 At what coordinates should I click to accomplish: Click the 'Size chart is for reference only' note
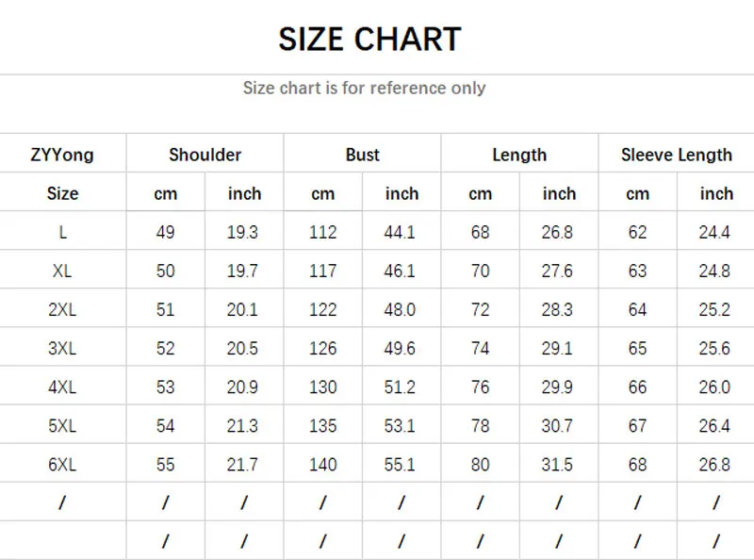pyautogui.click(x=364, y=88)
